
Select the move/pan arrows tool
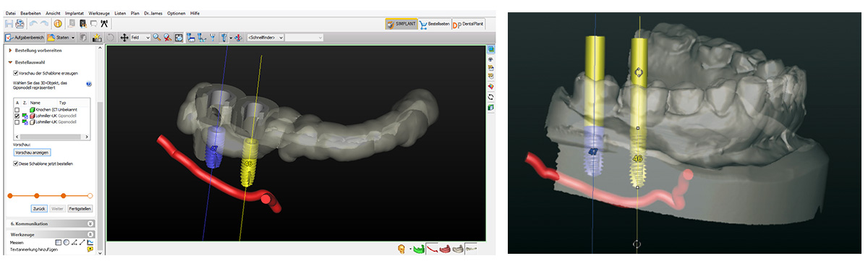pyautogui.click(x=124, y=37)
